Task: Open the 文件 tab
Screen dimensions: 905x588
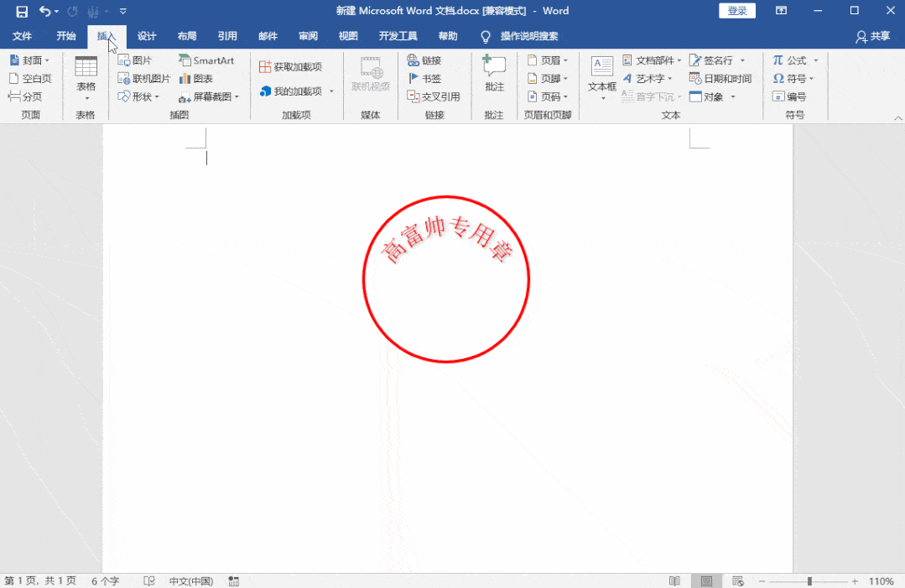Action: tap(22, 36)
